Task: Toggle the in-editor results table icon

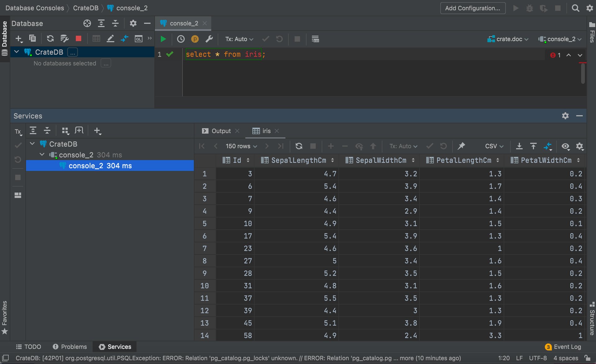Action: [315, 39]
